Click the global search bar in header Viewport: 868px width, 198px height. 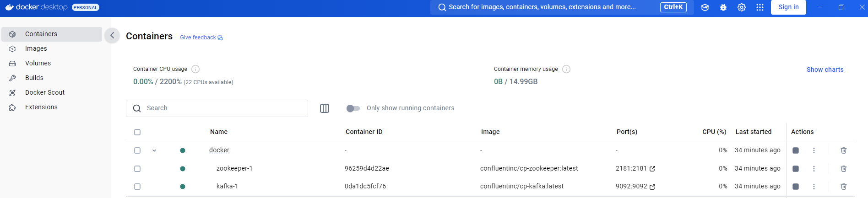[562, 7]
